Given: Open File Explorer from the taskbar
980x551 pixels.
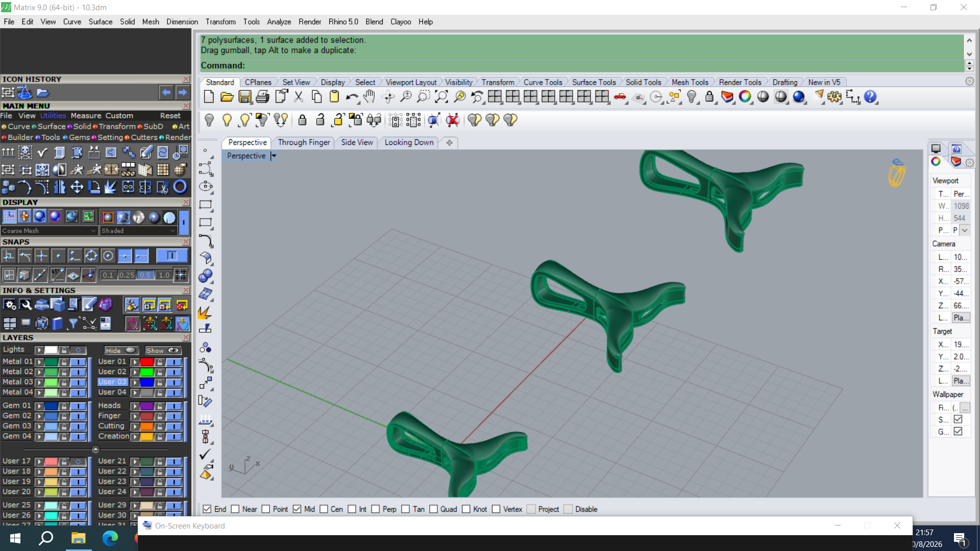Looking at the screenshot, I should pyautogui.click(x=78, y=538).
